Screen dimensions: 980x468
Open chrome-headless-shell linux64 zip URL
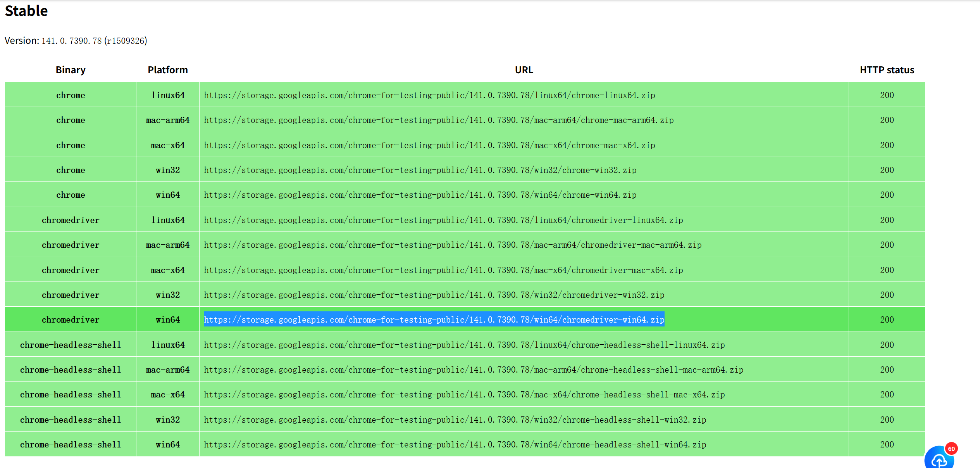click(x=464, y=345)
